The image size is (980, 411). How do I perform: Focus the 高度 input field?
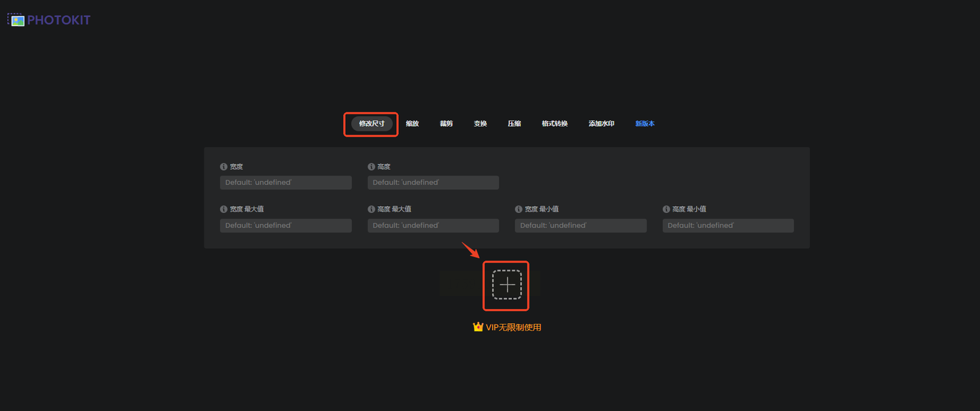click(x=434, y=182)
